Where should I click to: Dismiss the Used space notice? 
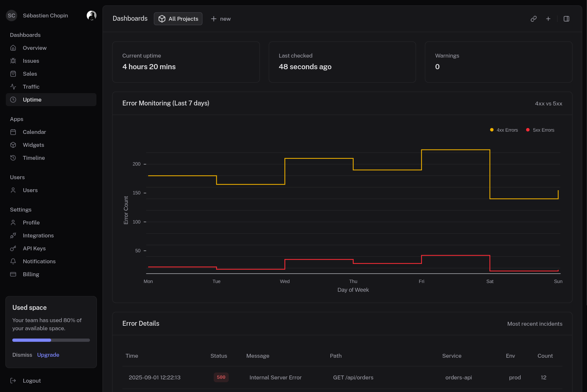(22, 355)
